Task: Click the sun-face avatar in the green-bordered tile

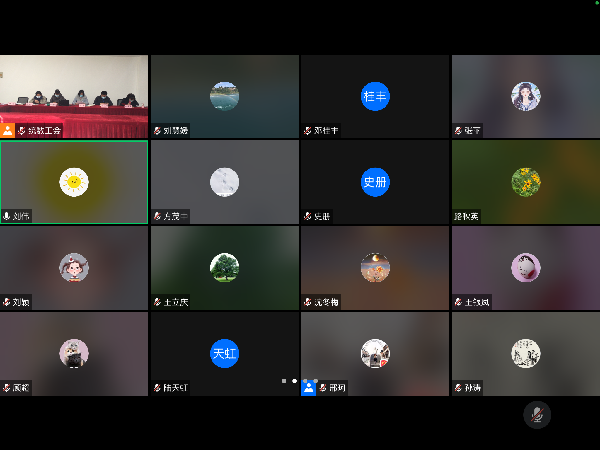Action: 74,181
